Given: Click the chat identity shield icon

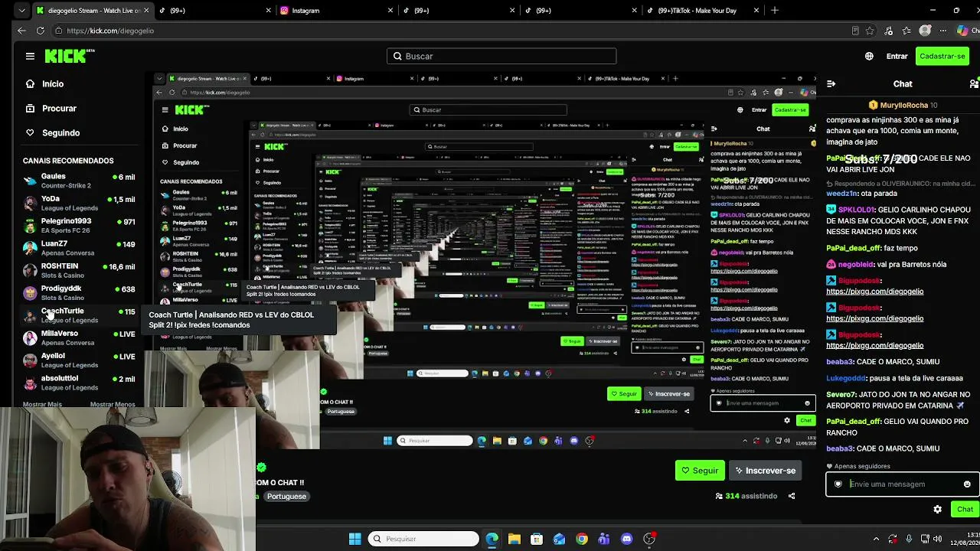Looking at the screenshot, I should (x=838, y=484).
